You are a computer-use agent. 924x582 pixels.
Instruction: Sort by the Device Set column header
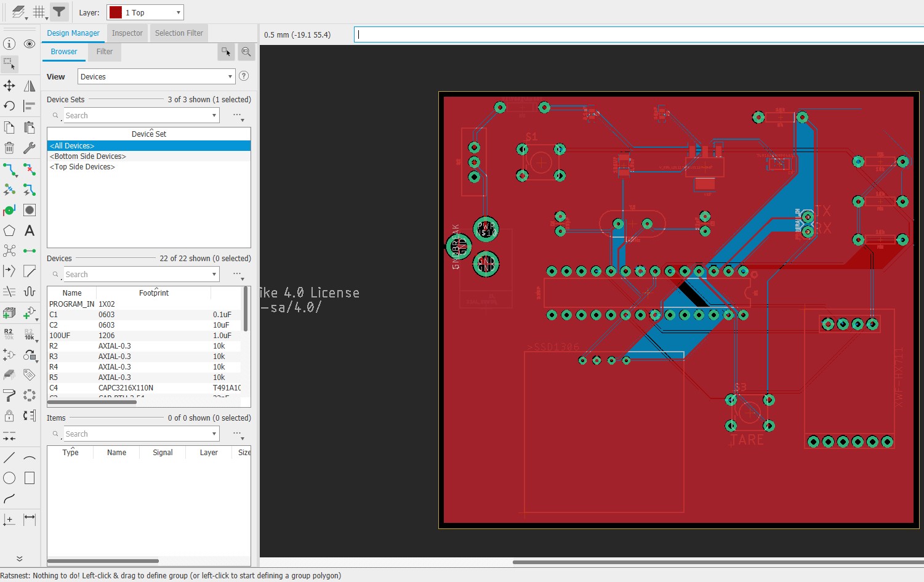tap(149, 134)
